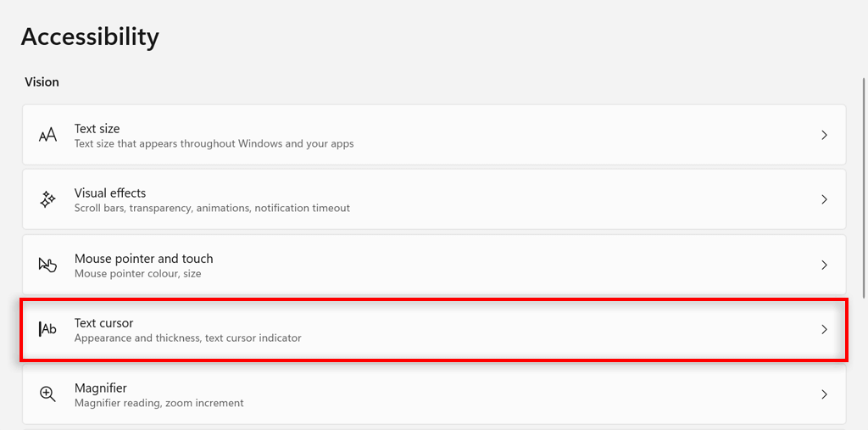Click "Scroll bars, transparency, animations" description

point(212,208)
